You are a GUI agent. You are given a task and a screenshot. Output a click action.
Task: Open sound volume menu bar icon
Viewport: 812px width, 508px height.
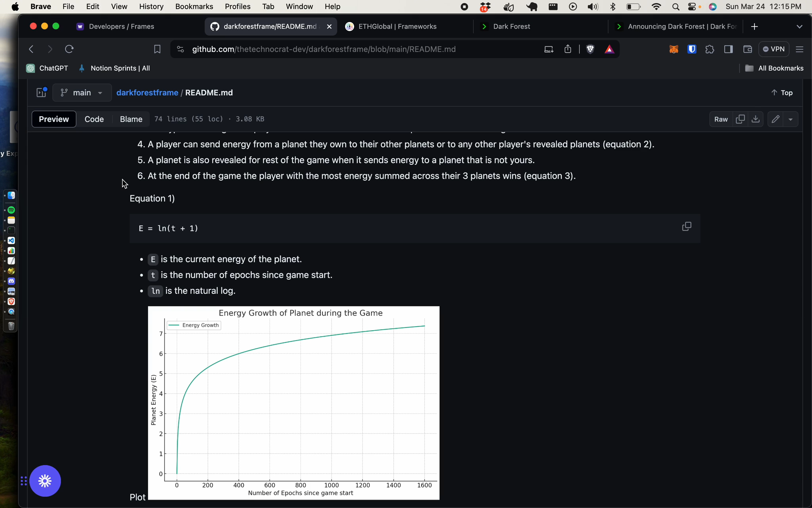[593, 6]
